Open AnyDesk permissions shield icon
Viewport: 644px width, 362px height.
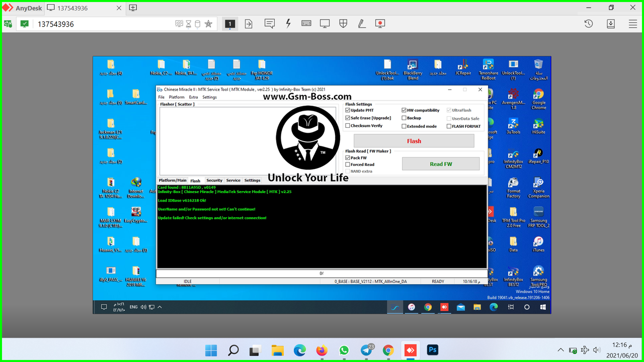click(x=343, y=24)
